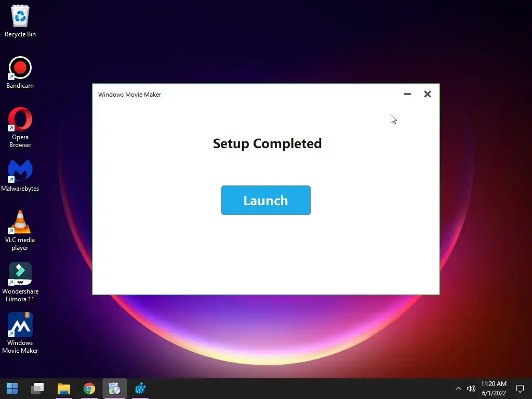
Task: Select the Malwarebytes desktop shortcut
Action: (x=20, y=176)
